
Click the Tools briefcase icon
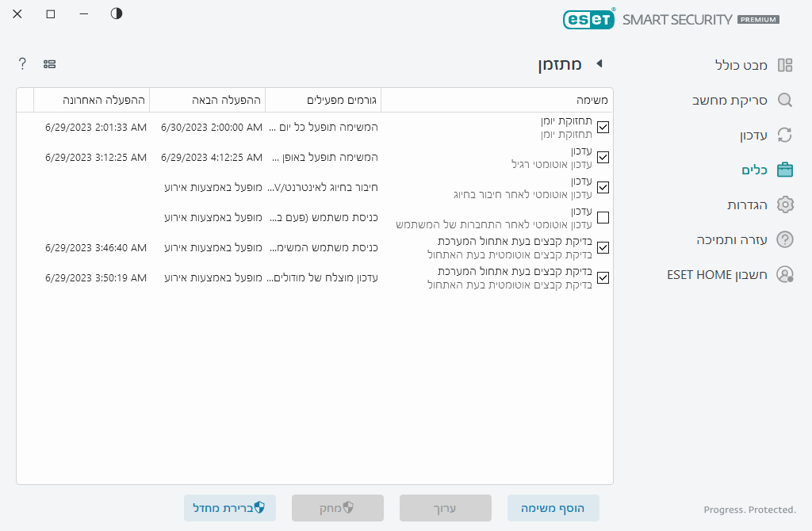[x=785, y=170]
